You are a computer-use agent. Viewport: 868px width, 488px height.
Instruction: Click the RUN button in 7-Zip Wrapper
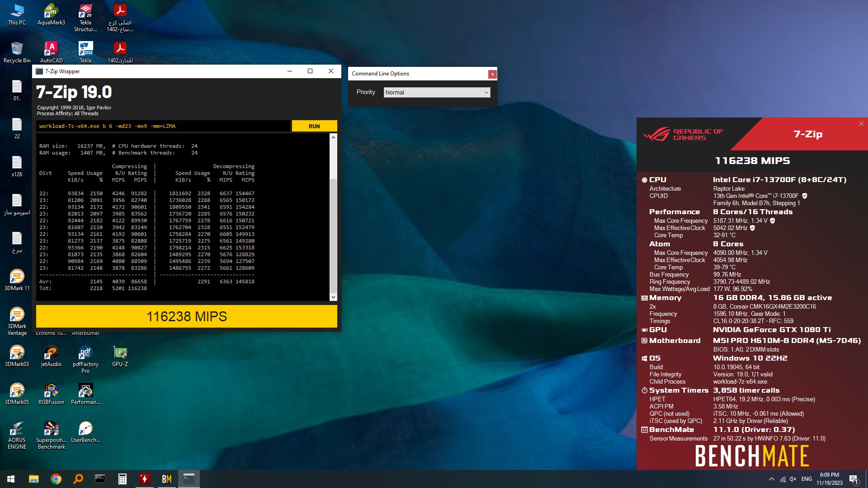click(314, 126)
